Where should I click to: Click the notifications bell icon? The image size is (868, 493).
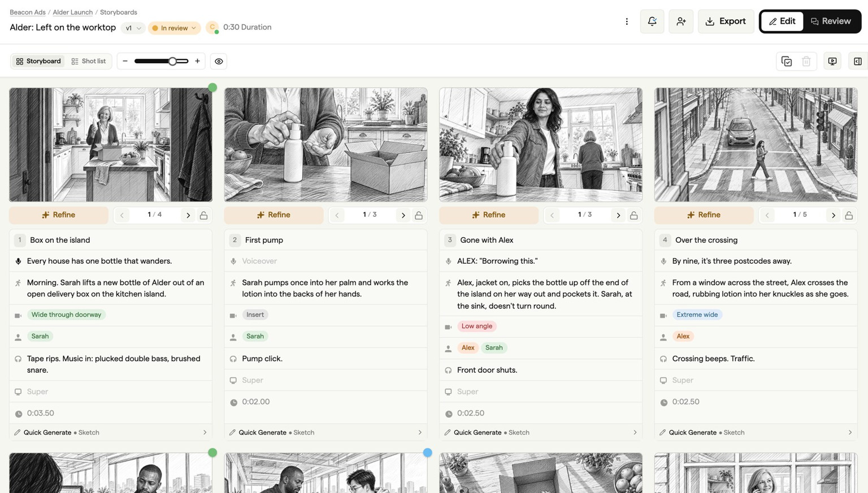click(x=652, y=21)
